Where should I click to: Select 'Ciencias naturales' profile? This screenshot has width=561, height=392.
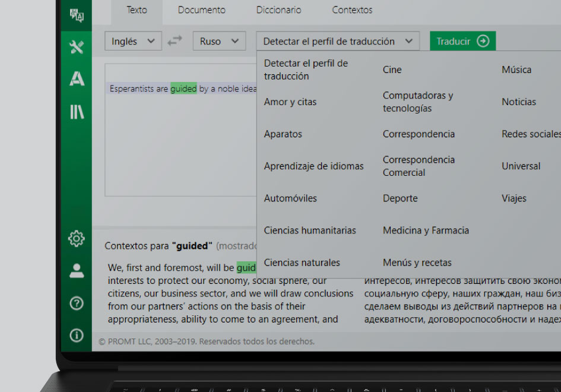click(302, 263)
